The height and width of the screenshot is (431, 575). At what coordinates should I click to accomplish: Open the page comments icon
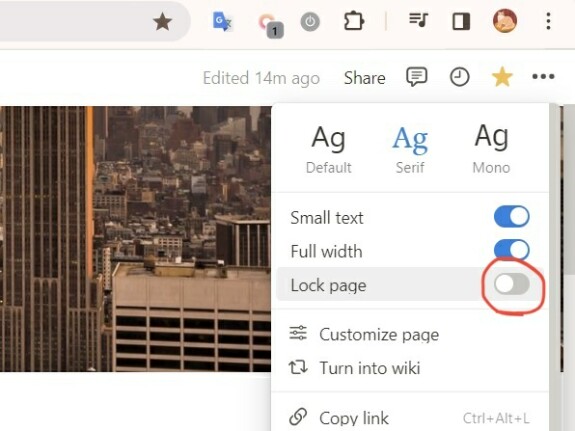pos(417,77)
